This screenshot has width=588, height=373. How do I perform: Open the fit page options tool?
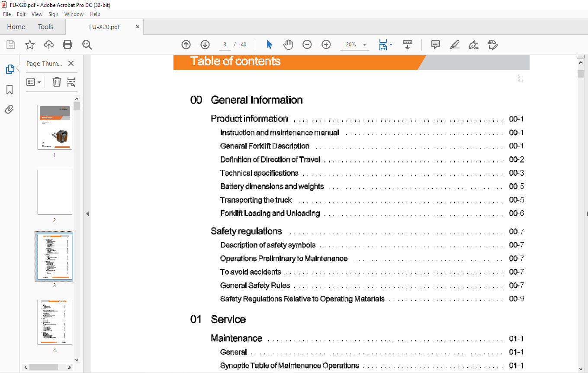385,45
